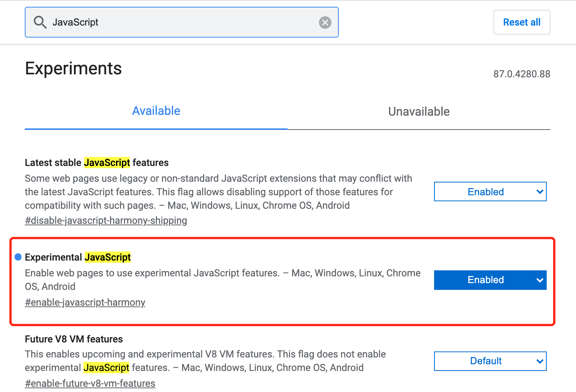This screenshot has height=392, width=576.
Task: Click the Latest stable JavaScript features title
Action: tap(97, 163)
